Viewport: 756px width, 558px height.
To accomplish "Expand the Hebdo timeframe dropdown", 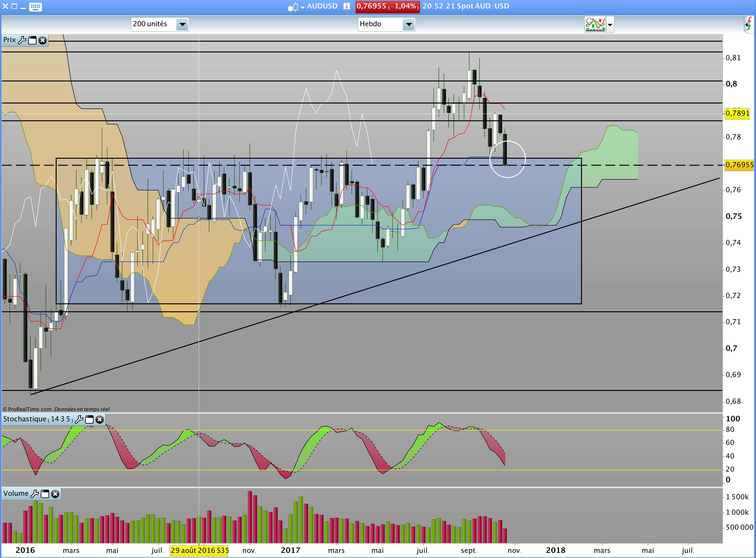I will [x=408, y=24].
